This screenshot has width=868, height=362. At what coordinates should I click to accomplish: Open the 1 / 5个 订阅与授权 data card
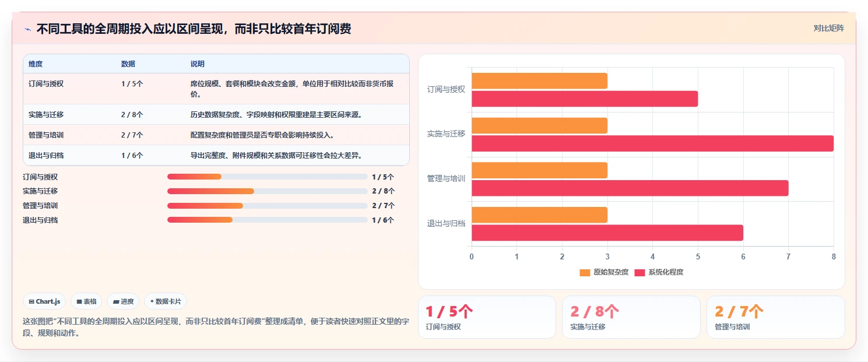click(487, 317)
